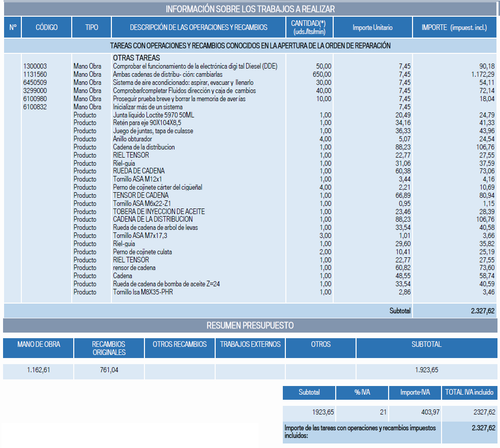Click 'Sistema de aire acondicionado' description
The width and height of the screenshot is (500, 448).
183,82
